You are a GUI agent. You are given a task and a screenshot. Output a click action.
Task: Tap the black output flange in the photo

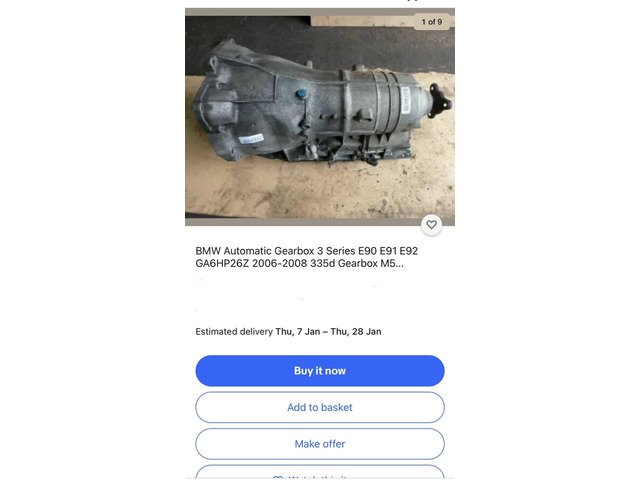[x=440, y=101]
